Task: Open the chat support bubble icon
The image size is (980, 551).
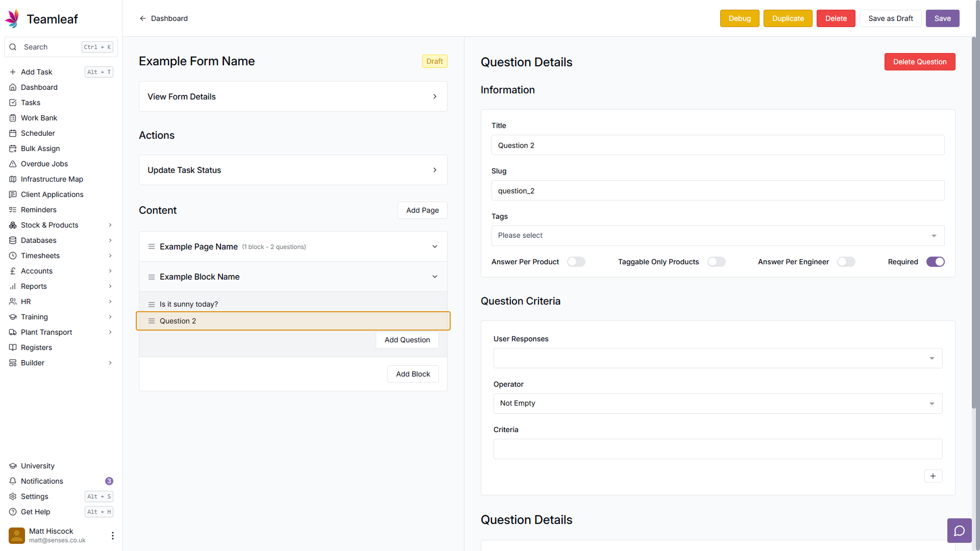Action: point(959,531)
